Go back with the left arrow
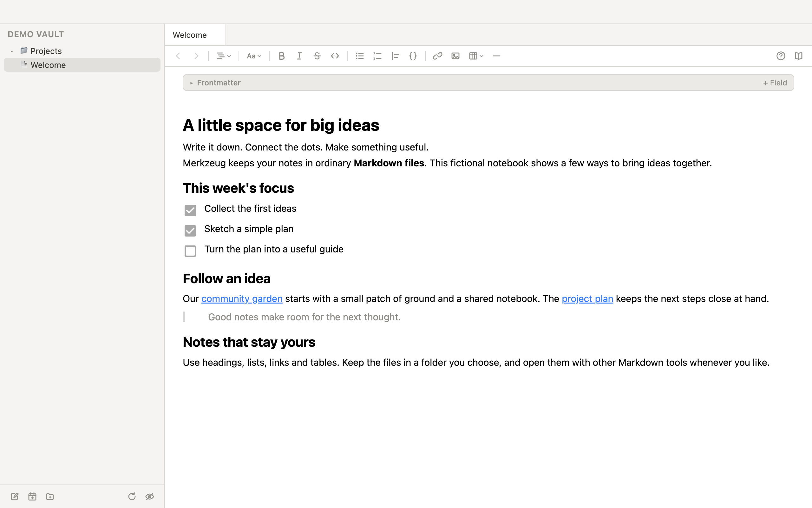Screen dimensions: 812x508 [x=178, y=56]
